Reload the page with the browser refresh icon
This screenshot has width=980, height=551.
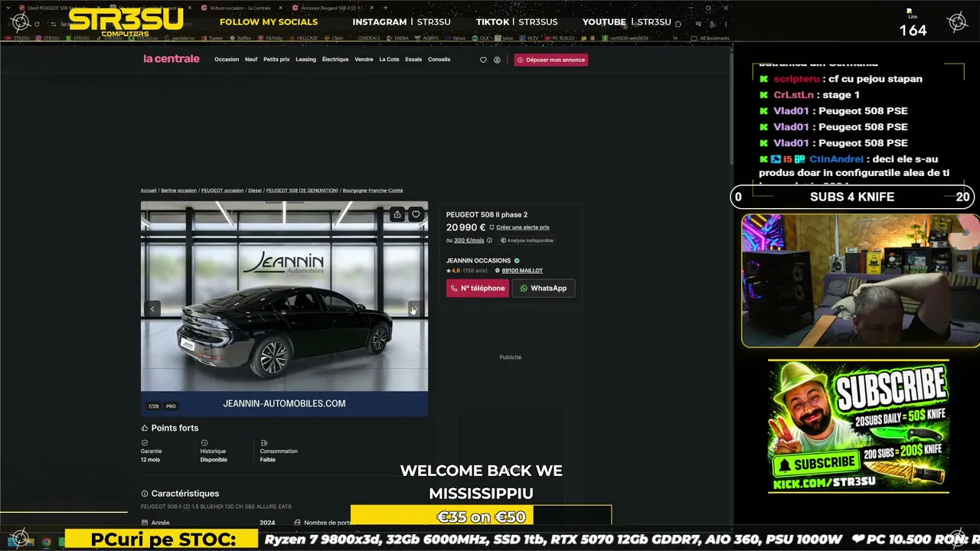37,24
